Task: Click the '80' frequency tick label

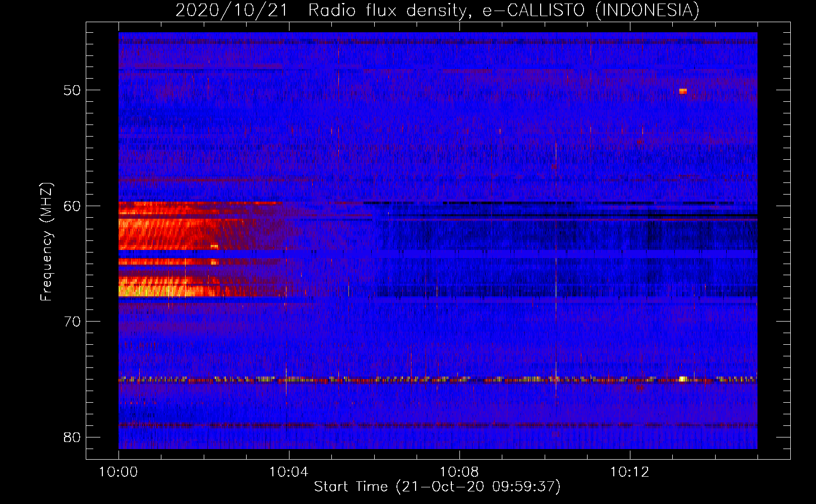Action: click(x=72, y=437)
